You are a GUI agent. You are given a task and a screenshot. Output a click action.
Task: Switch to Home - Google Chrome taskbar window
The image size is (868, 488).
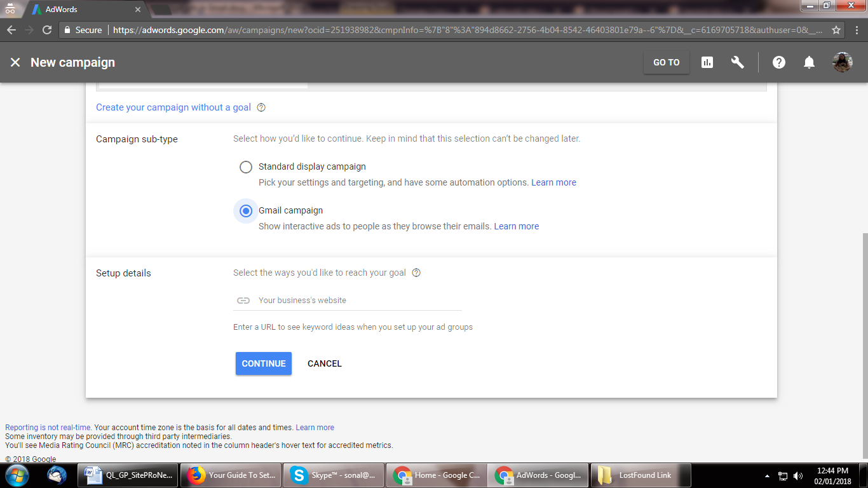pos(437,475)
